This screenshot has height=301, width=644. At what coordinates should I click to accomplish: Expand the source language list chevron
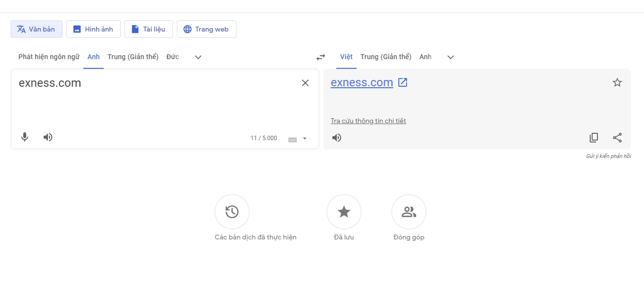198,57
